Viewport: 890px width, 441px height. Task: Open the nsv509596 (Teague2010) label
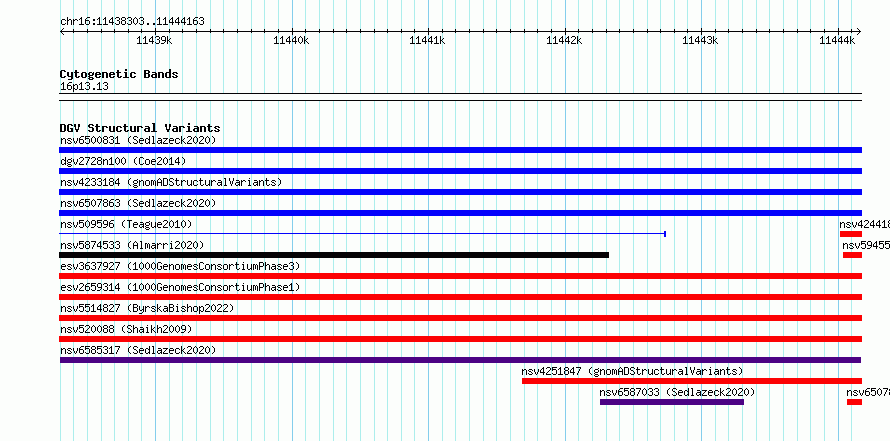(x=126, y=224)
